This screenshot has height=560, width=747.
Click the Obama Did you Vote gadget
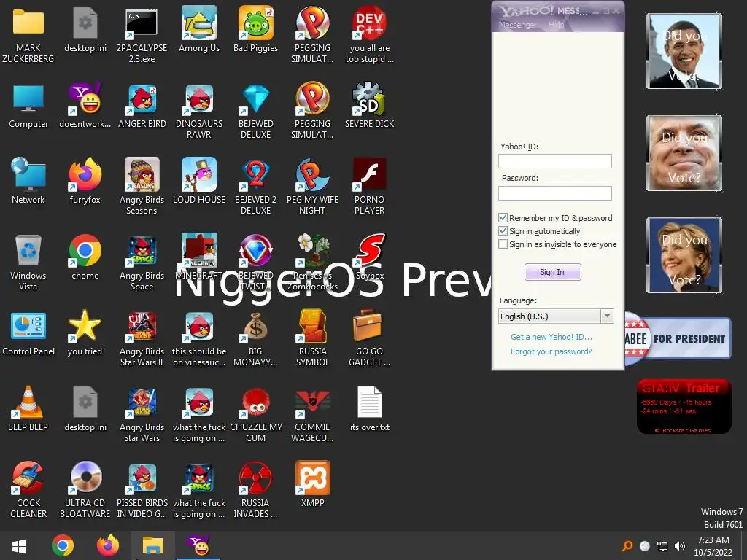684,51
